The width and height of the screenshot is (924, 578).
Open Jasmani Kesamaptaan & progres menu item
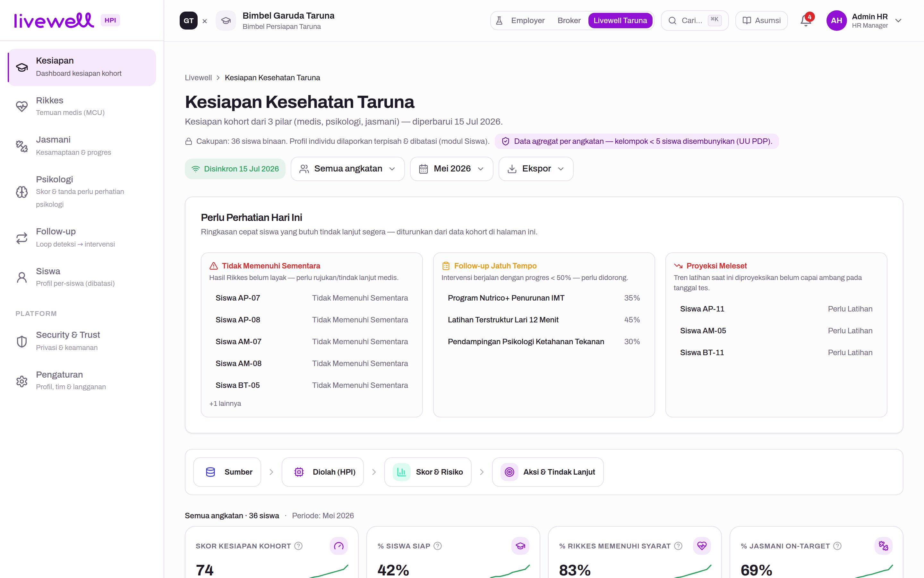82,146
